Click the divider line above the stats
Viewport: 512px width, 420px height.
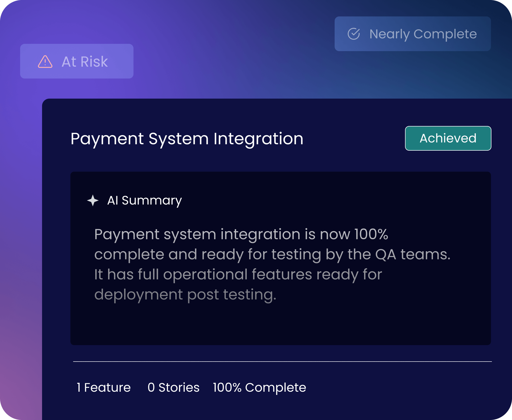point(282,362)
